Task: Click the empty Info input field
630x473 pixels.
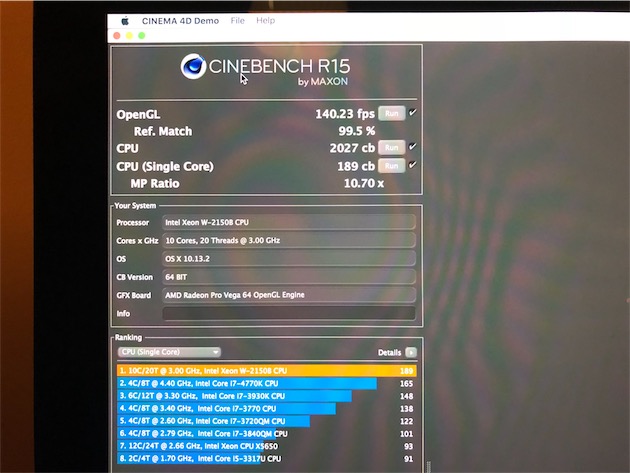Action: coord(289,313)
